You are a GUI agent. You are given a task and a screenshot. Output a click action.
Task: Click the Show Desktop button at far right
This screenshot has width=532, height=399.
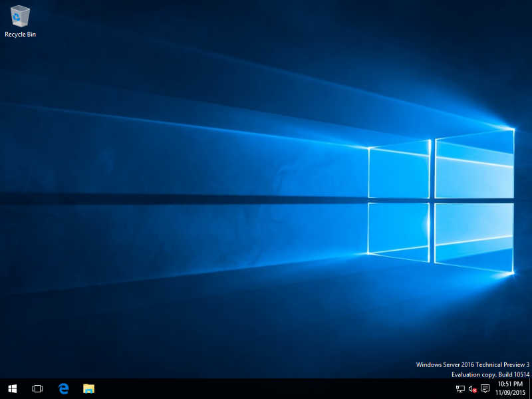pyautogui.click(x=531, y=389)
